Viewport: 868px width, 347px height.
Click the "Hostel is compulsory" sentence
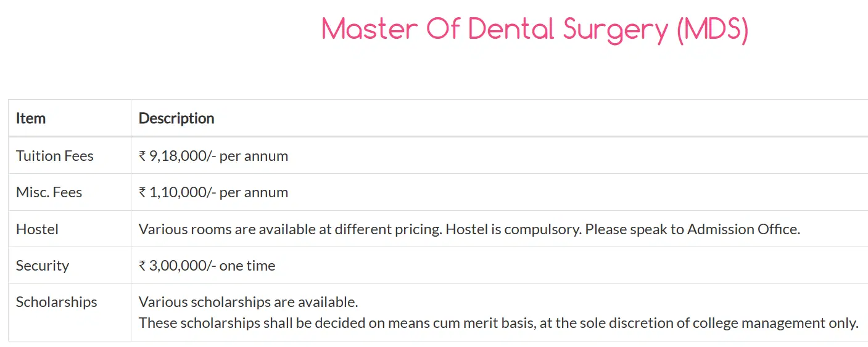513,229
